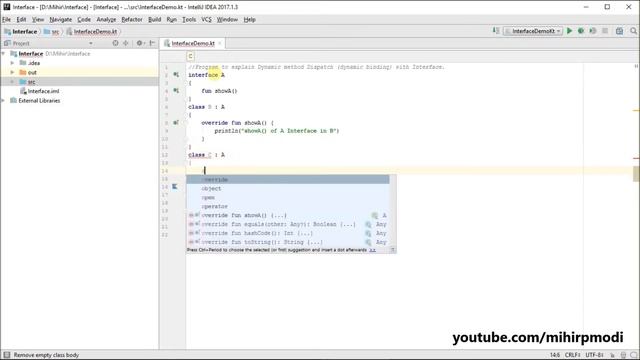Choose 'operator' in completion list
Image resolution: width=640 pixels, height=360 pixels.
pos(288,207)
